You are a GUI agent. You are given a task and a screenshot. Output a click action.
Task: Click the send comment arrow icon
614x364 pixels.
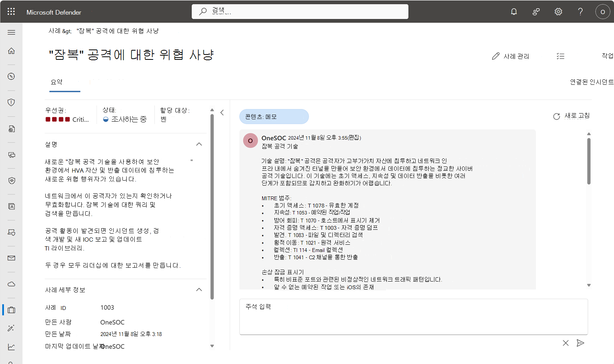pyautogui.click(x=581, y=343)
